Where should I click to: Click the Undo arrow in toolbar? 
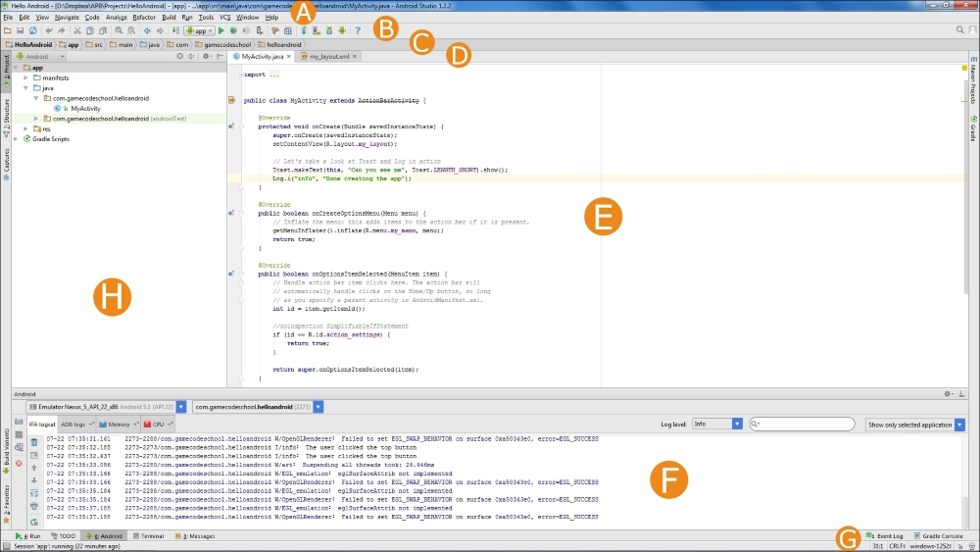[48, 30]
